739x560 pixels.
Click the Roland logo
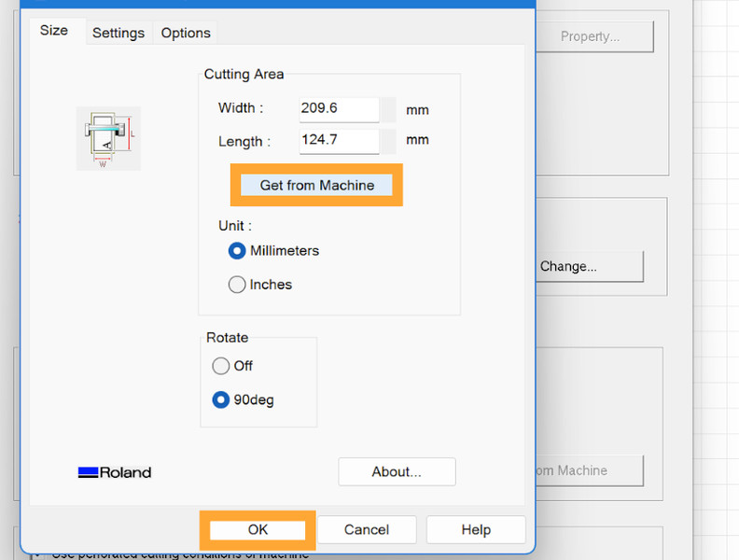115,472
